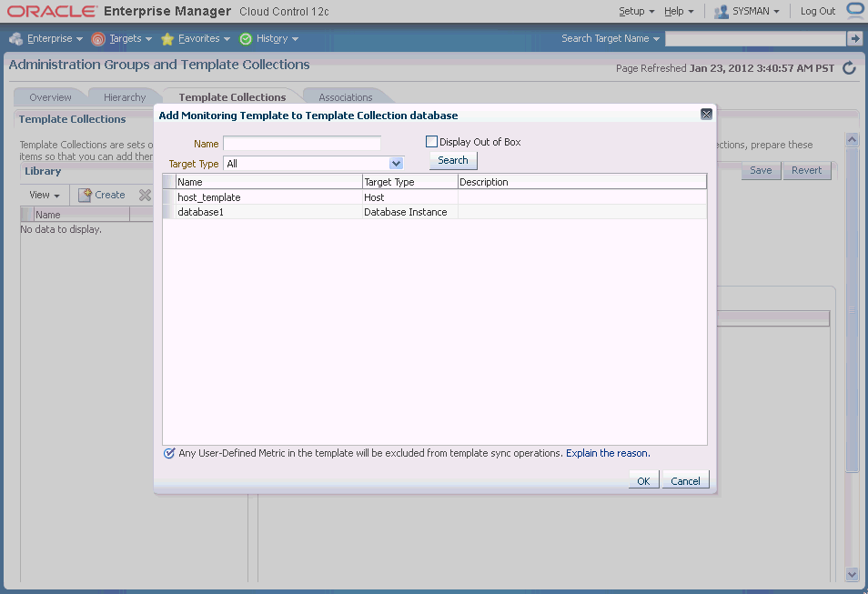Open the Setup menu

click(x=637, y=11)
